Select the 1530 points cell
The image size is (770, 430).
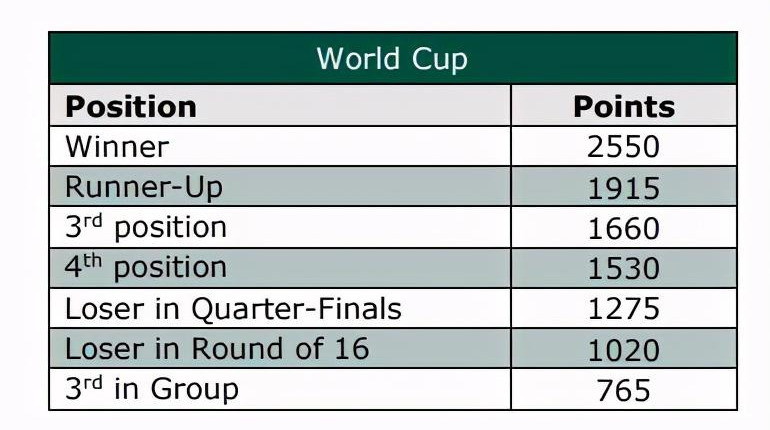tap(623, 268)
